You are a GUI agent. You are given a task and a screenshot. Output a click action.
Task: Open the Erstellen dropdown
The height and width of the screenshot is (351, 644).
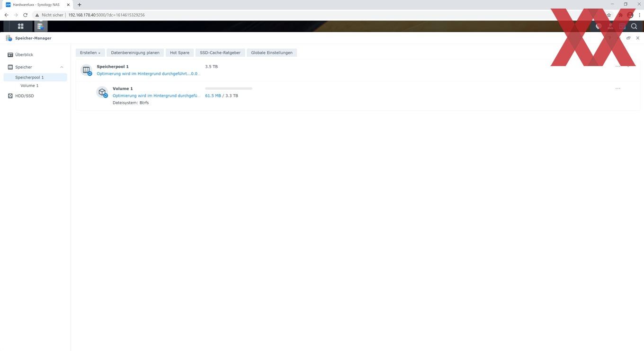(x=90, y=53)
